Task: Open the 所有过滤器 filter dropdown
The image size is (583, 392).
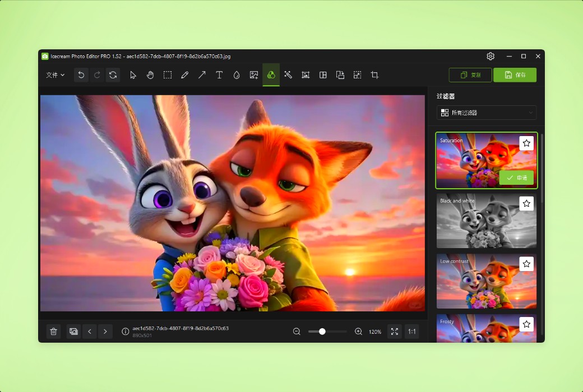Action: (486, 113)
